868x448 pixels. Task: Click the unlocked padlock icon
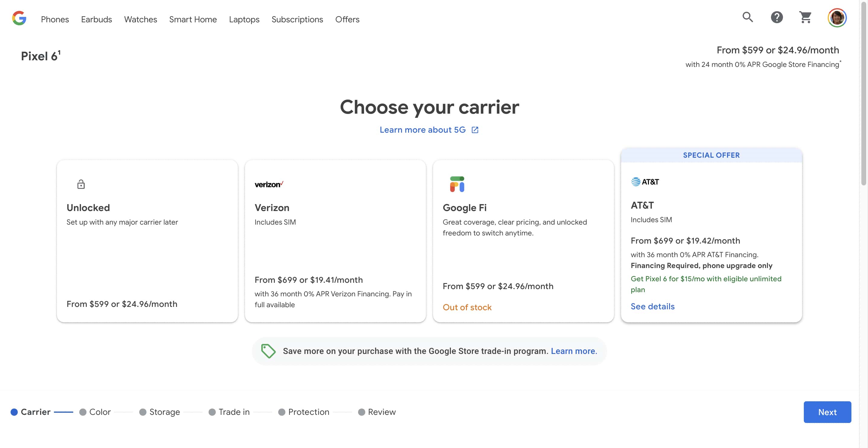pos(81,185)
